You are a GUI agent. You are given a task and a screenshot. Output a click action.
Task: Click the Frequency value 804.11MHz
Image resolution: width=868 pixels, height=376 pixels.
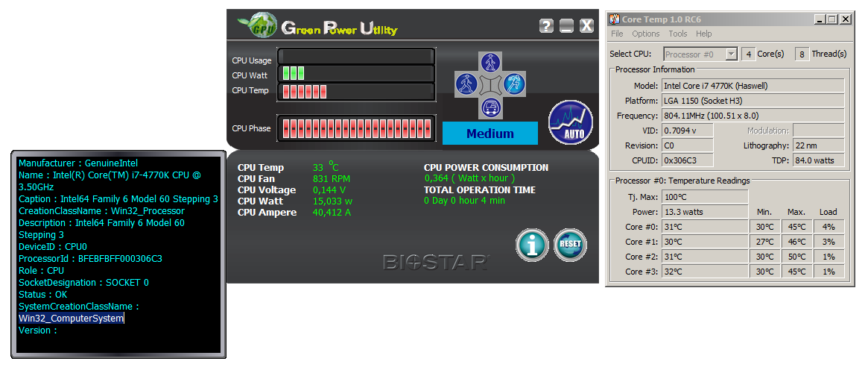tap(753, 116)
